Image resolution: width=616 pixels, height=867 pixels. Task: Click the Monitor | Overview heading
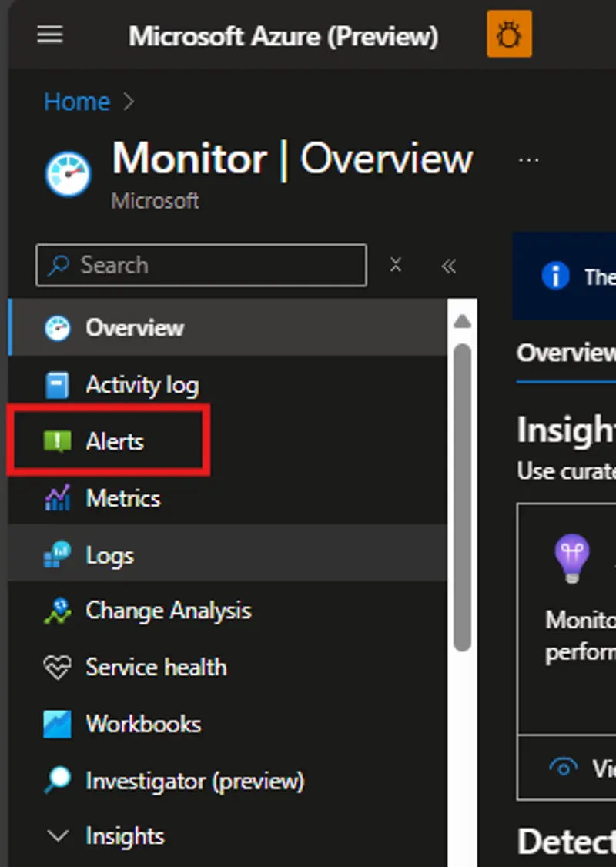pyautogui.click(x=293, y=159)
